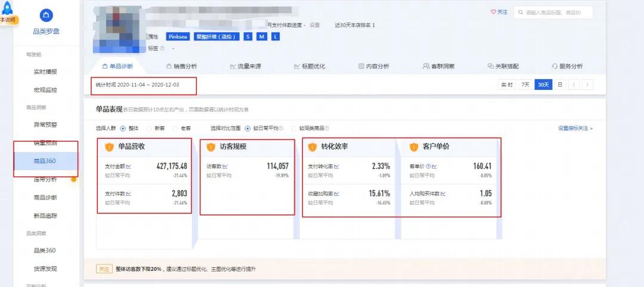Open trend chart icon for 支付转化率
The image size is (644, 287).
click(337, 167)
